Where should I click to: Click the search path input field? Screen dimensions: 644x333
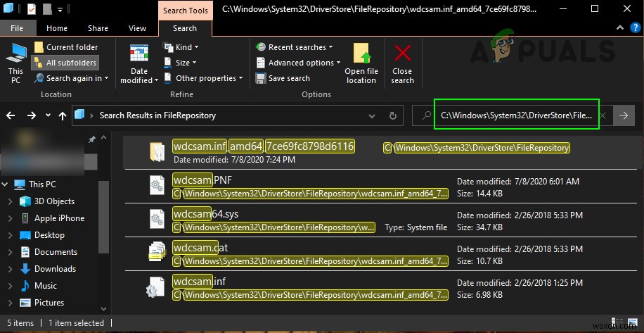(515, 115)
